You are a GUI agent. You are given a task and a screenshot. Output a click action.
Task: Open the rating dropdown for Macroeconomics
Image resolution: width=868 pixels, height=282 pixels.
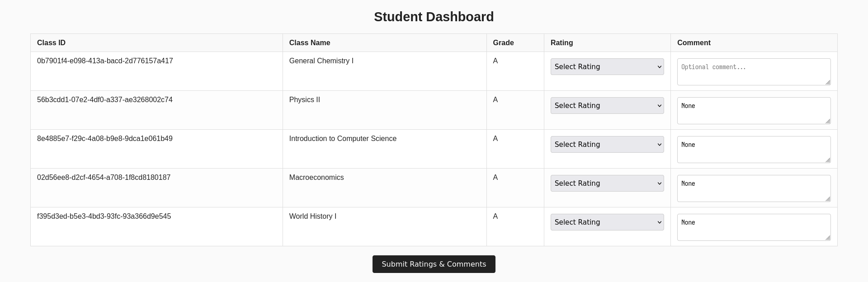pyautogui.click(x=607, y=183)
